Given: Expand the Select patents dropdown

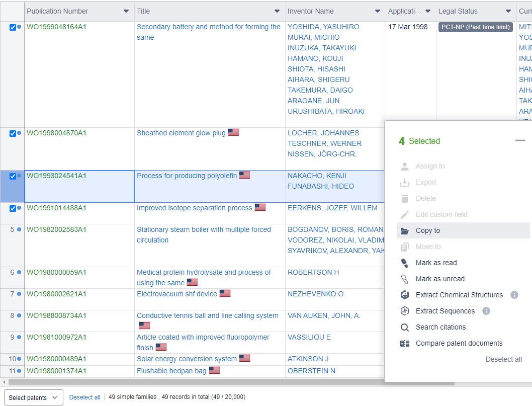Looking at the screenshot, I should point(34,397).
